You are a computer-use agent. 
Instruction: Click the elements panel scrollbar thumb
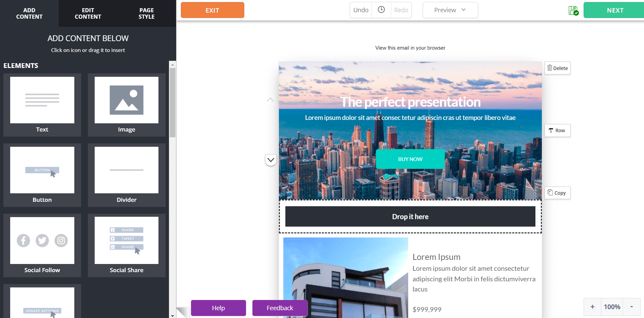pyautogui.click(x=172, y=102)
